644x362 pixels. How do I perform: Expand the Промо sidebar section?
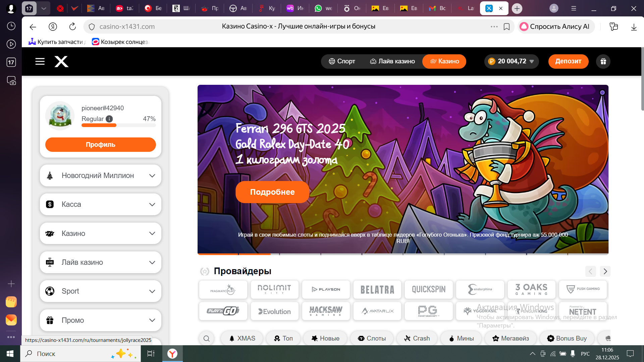pos(101,320)
